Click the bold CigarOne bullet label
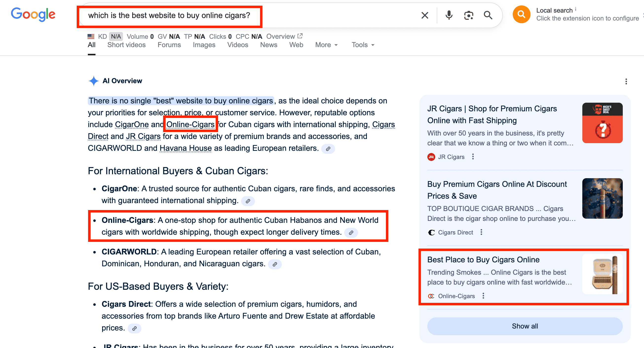The image size is (644, 348). coord(119,189)
